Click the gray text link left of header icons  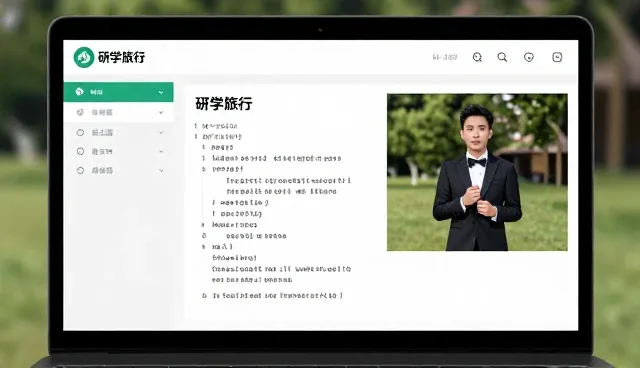pyautogui.click(x=444, y=57)
